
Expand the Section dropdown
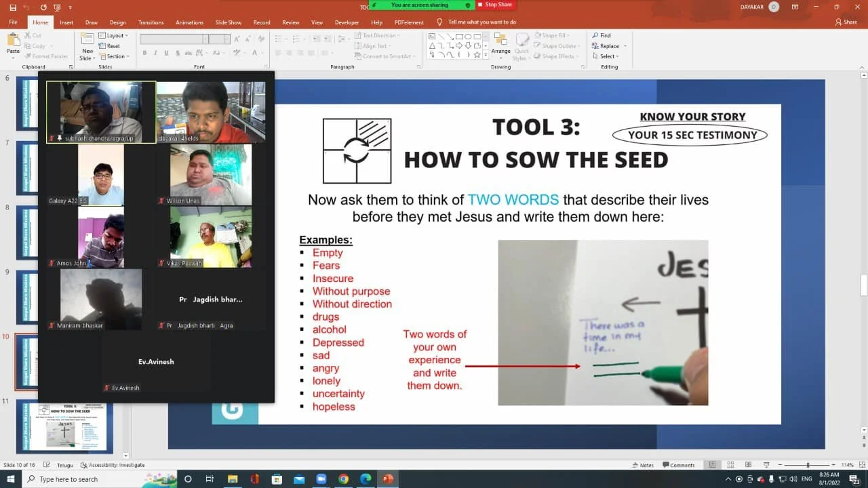pyautogui.click(x=113, y=56)
